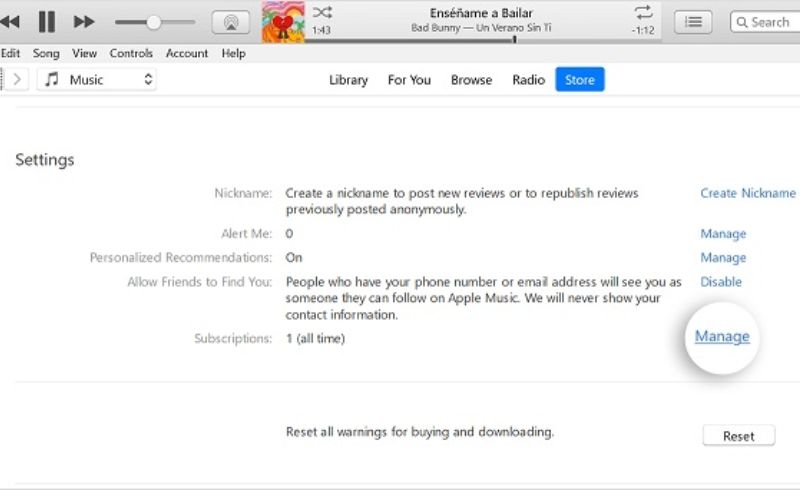
Task: Switch to the For You tab
Action: (409, 80)
